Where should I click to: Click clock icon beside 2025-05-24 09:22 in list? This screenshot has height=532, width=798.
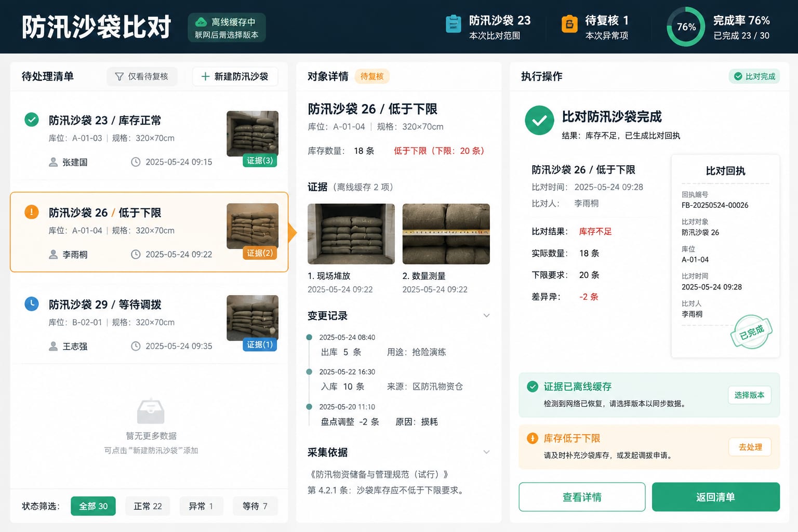coord(136,254)
